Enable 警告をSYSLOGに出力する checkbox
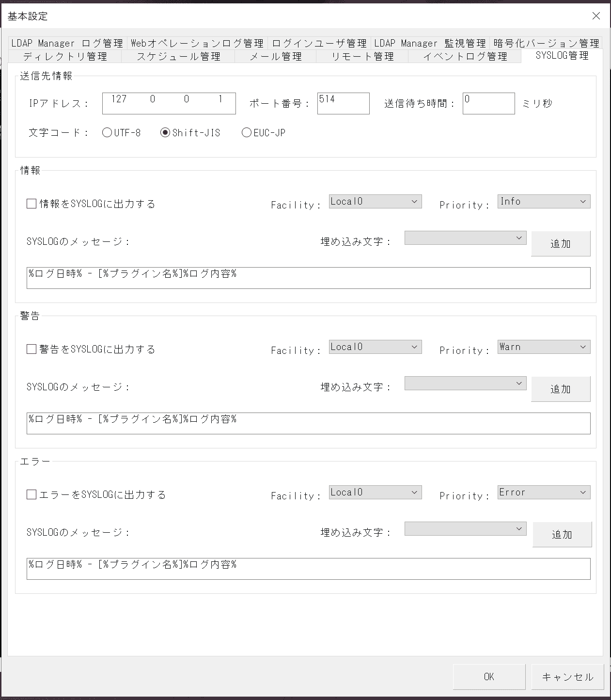 click(31, 349)
